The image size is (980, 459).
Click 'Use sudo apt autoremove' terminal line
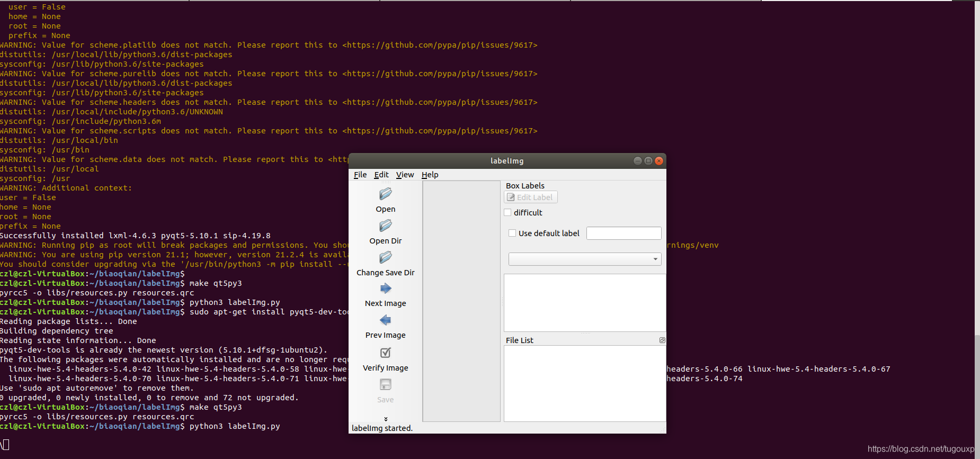[x=97, y=388]
